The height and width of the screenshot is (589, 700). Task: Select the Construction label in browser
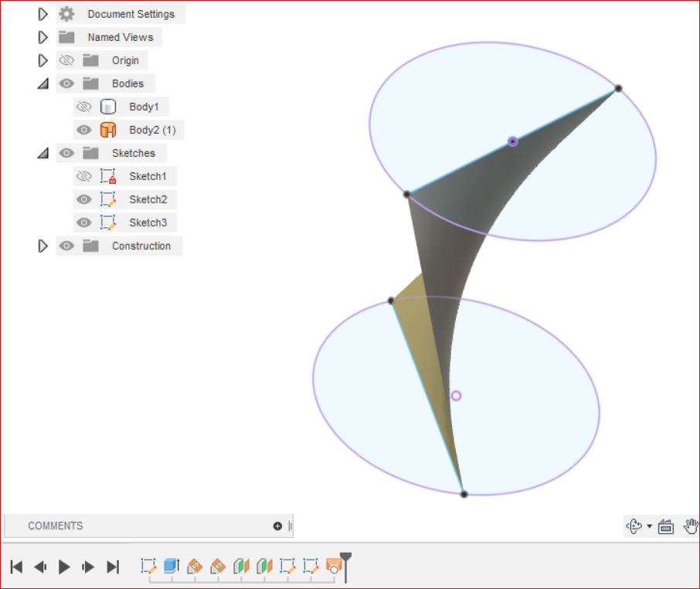(141, 246)
